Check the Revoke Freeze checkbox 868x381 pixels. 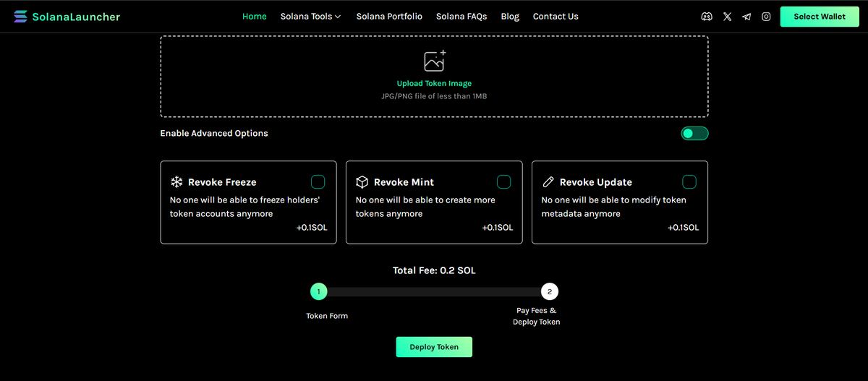[318, 181]
